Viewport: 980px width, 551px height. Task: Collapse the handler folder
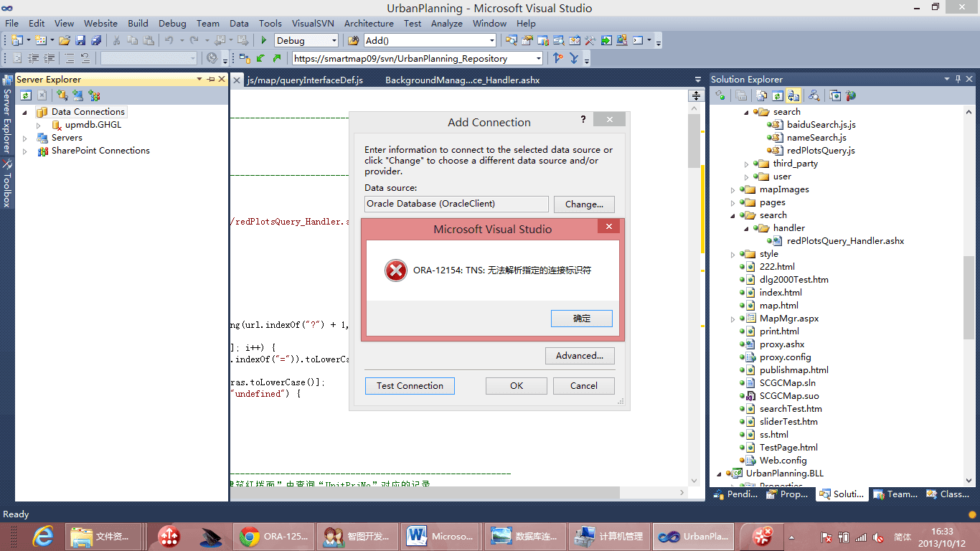(746, 228)
